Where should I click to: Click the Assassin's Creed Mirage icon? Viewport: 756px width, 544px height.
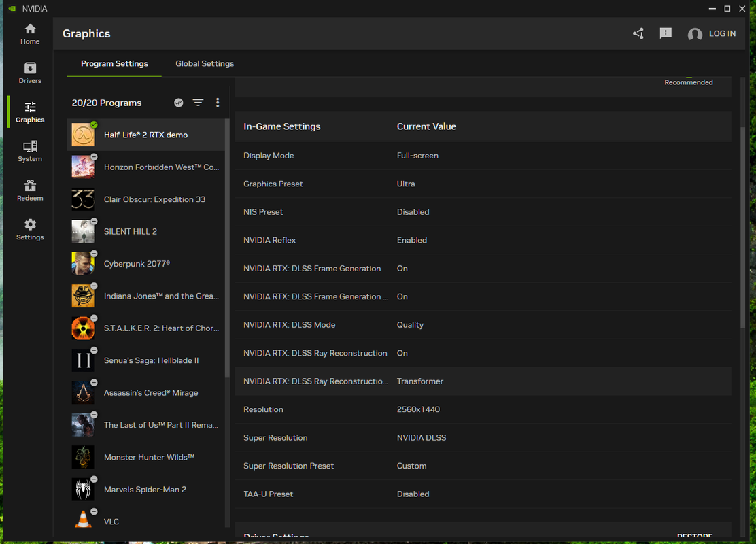84,393
